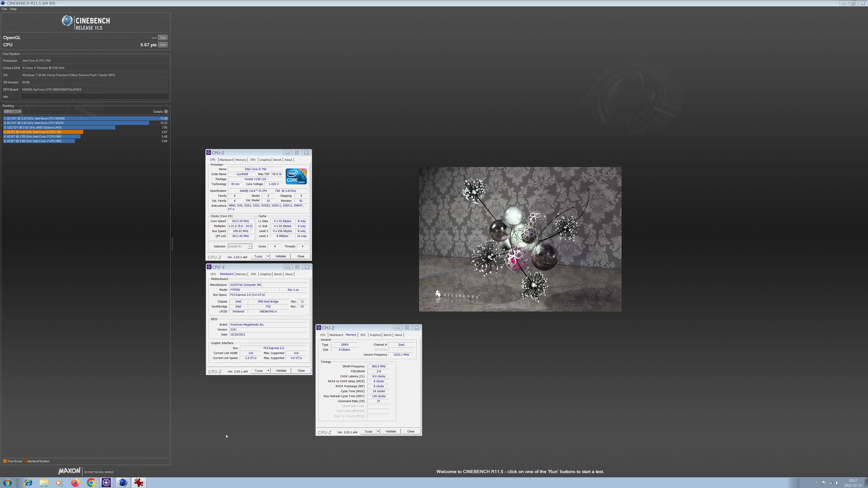Viewport: 868px width, 488px height.
Task: Open About tab in top CPU-Z window
Action: (x=288, y=160)
